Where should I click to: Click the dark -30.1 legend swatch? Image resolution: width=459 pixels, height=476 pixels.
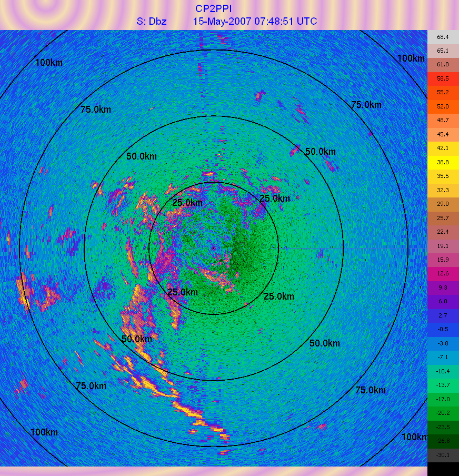click(443, 455)
